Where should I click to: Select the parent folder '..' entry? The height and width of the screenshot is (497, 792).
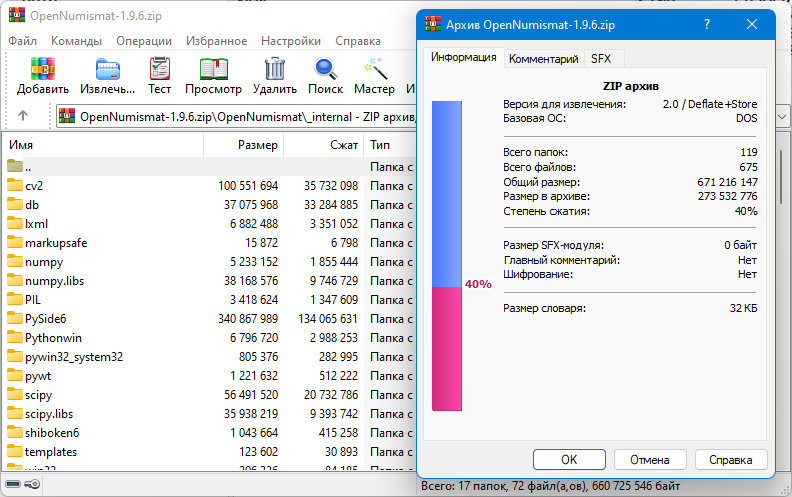[207, 166]
